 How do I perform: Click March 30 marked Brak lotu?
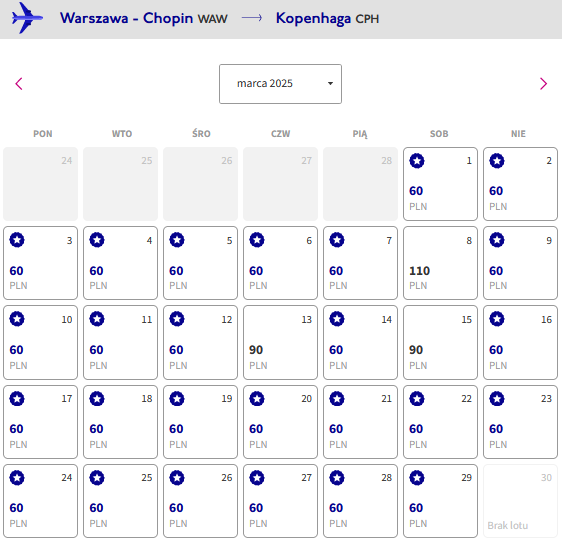(x=520, y=501)
